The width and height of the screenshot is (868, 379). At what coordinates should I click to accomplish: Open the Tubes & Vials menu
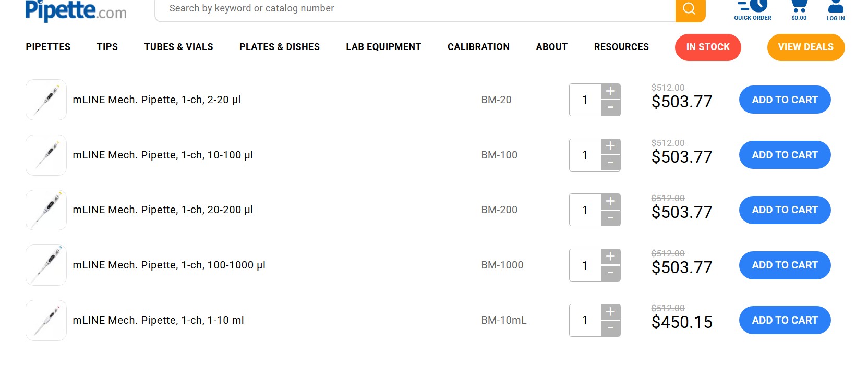point(178,47)
